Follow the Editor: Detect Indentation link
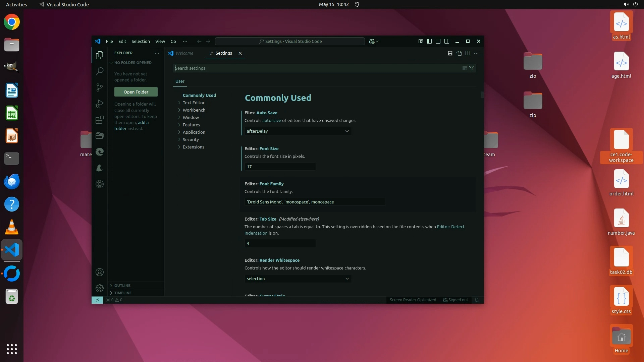644x362 pixels. [x=450, y=227]
